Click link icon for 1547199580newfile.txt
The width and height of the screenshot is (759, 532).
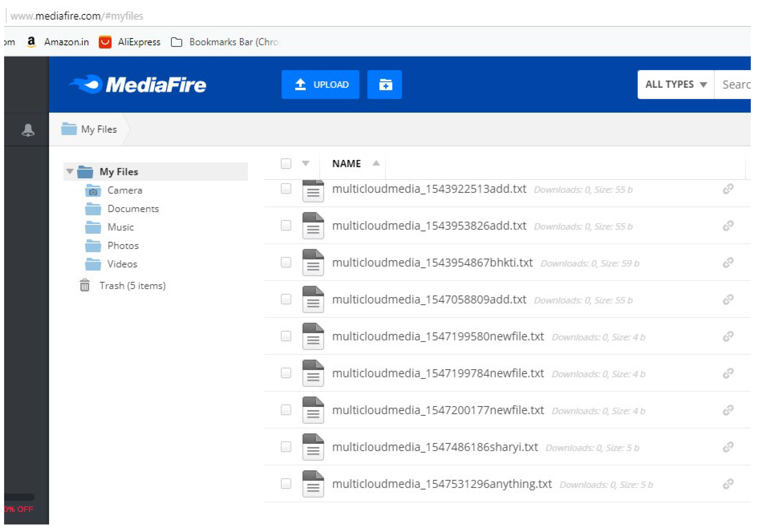[x=728, y=336]
